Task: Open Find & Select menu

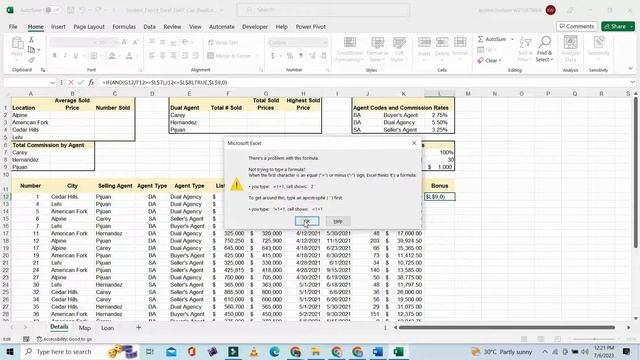Action: 544,49
